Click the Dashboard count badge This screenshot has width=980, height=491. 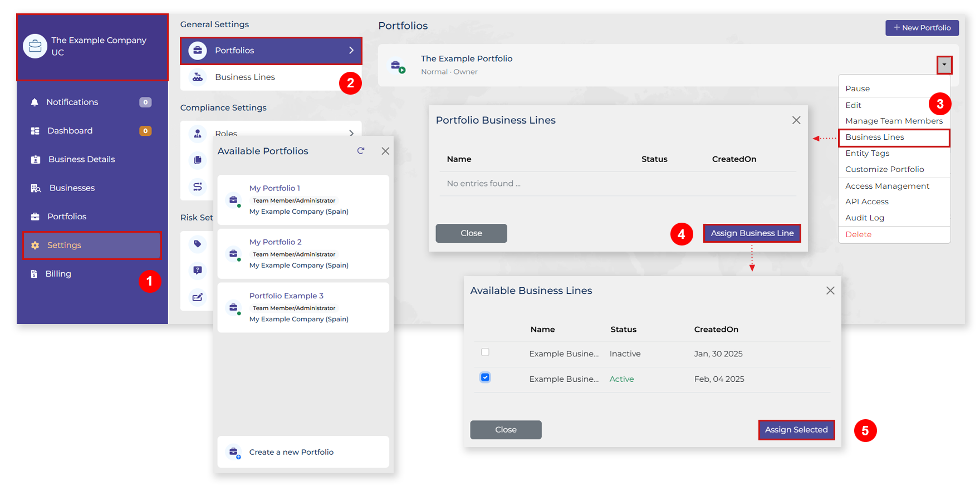(145, 131)
